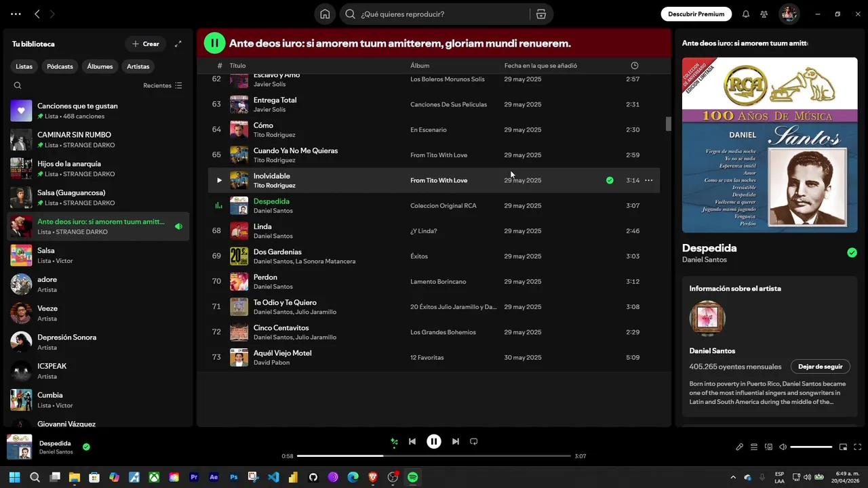
Task: Filter library by Pódcasts
Action: tap(60, 66)
